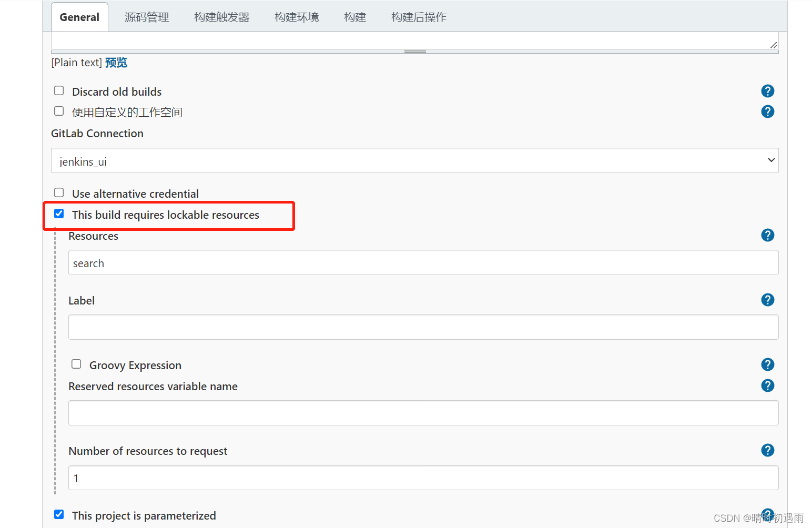Open help for Number of resources to request

(x=767, y=450)
